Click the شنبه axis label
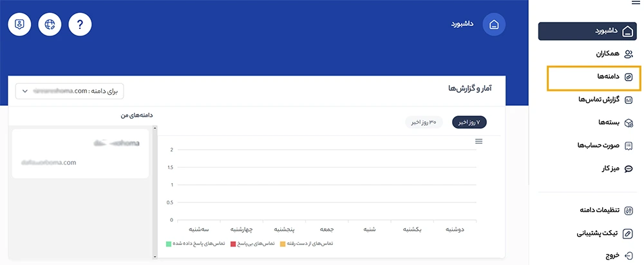The image size is (644, 265). pyautogui.click(x=370, y=229)
